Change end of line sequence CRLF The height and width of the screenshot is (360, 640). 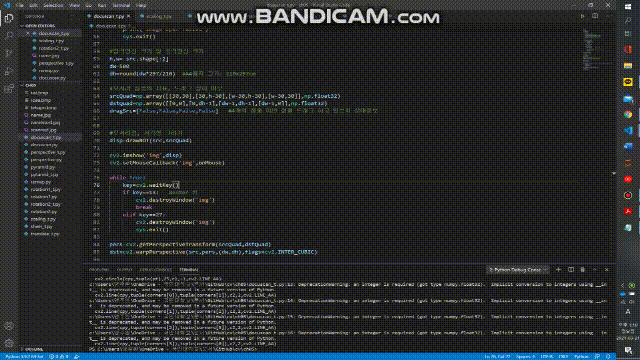(563, 356)
